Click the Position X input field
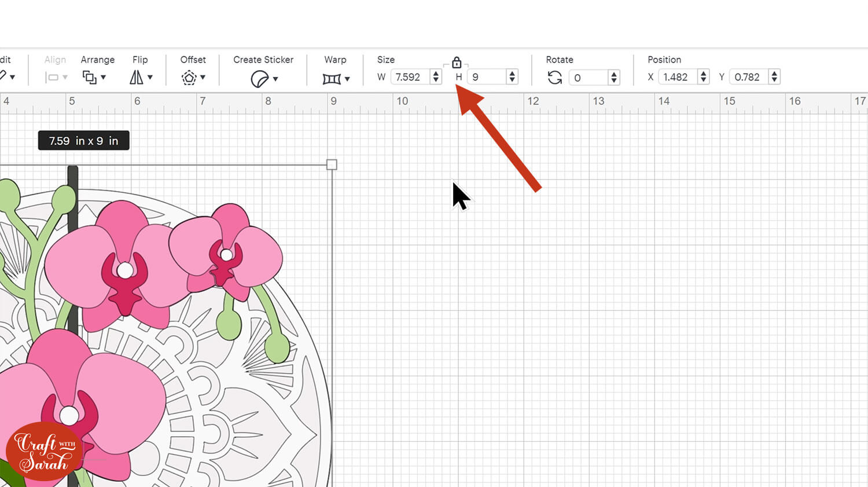 [x=678, y=77]
